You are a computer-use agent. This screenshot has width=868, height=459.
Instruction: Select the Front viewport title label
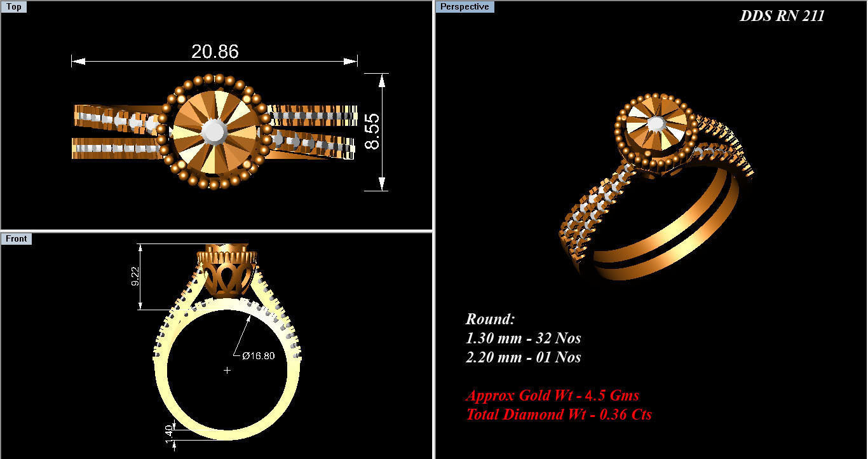click(16, 238)
